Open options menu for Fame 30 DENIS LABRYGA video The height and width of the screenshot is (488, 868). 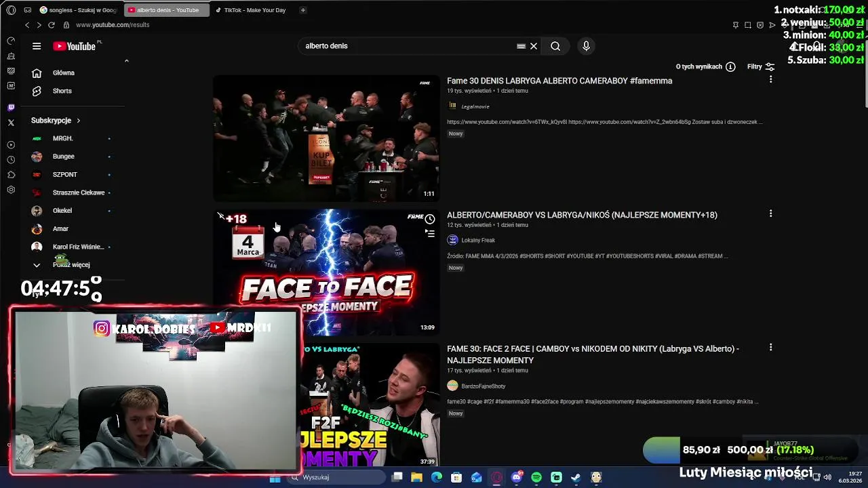pyautogui.click(x=770, y=80)
